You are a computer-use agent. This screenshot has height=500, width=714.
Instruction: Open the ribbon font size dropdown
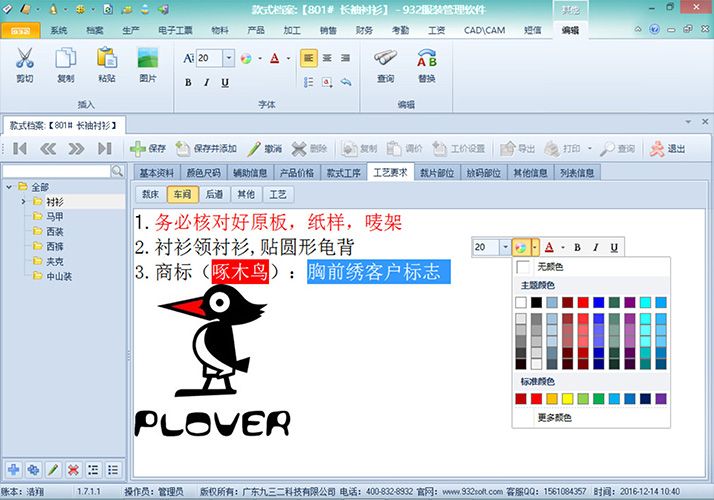click(227, 58)
